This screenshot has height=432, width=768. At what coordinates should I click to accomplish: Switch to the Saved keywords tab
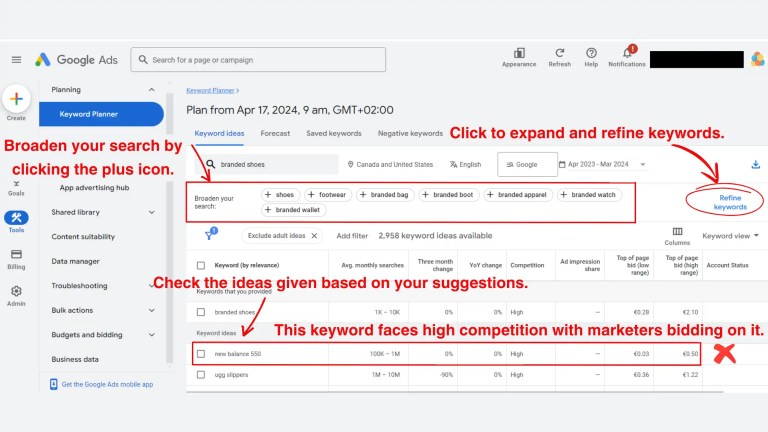point(334,133)
